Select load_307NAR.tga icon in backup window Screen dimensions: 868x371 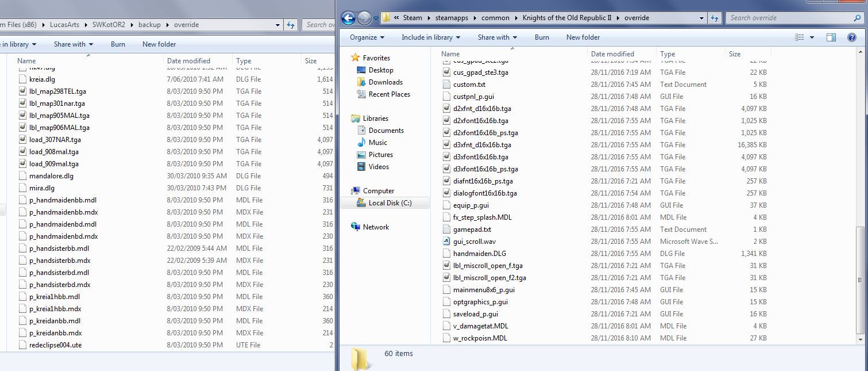coord(23,140)
